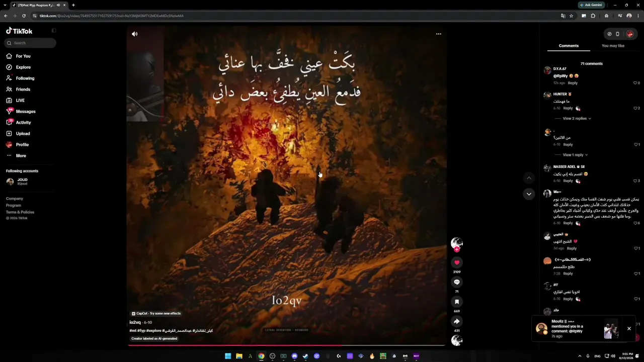Share the video using the arrow icon
This screenshot has width=644, height=362.
(457, 321)
